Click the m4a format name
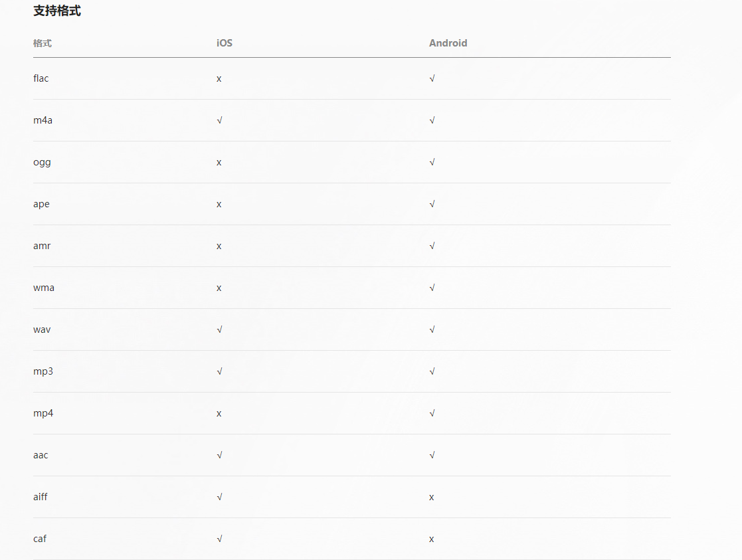The width and height of the screenshot is (742, 560). coord(43,120)
